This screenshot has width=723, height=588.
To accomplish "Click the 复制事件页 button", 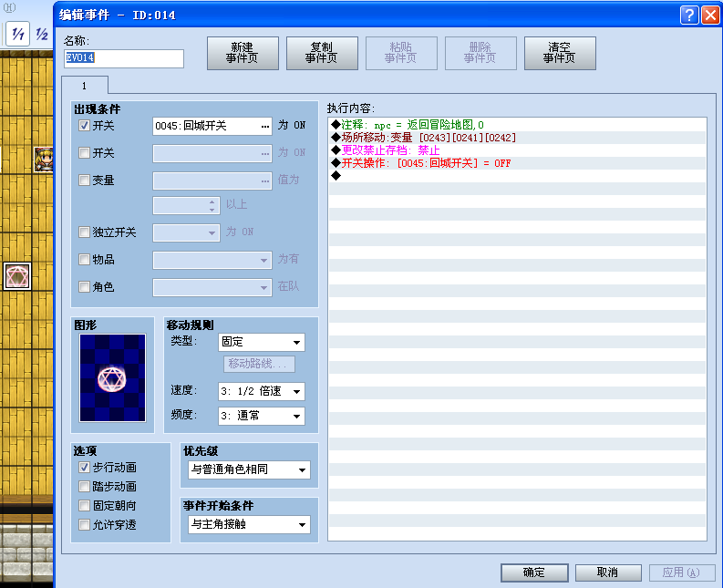I will pyautogui.click(x=322, y=53).
